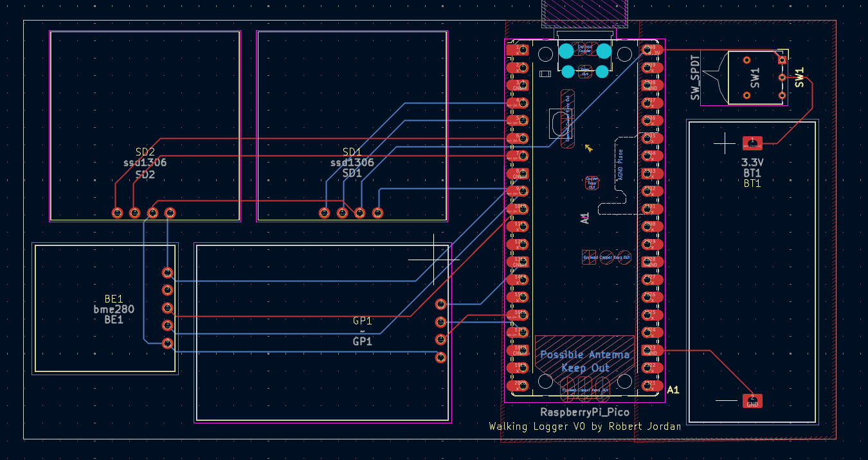Select the ssd1306 value text of SD2

(145, 163)
